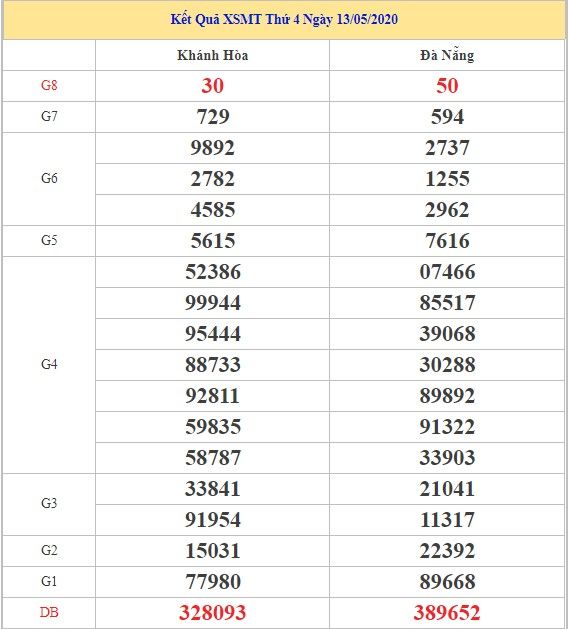Viewport: 568px width, 629px height.
Task: Select the G7 result 594
Action: pos(447,117)
